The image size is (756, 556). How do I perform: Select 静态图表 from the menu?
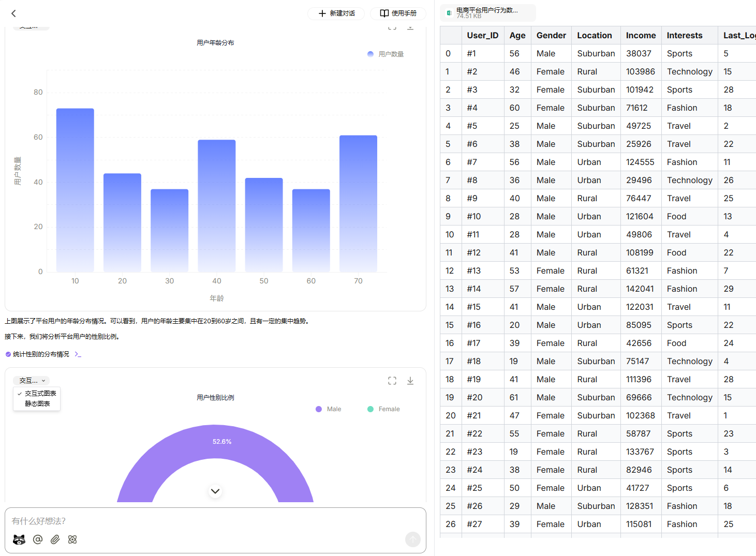click(x=37, y=404)
